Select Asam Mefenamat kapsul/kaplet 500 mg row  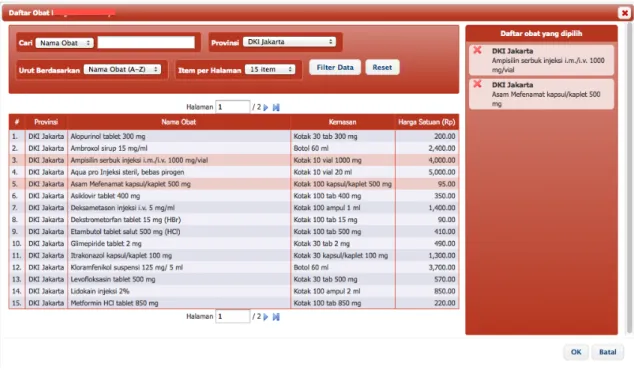[x=234, y=184]
